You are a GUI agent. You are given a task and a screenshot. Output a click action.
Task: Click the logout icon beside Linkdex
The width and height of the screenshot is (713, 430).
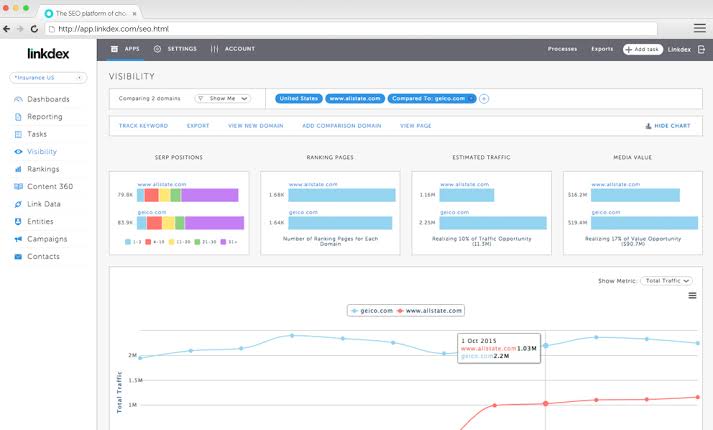[701, 49]
